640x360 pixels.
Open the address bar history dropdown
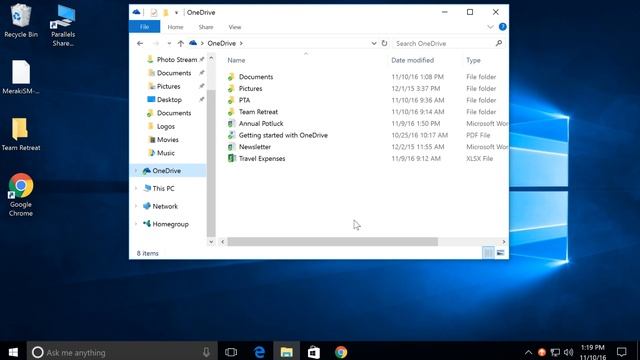[373, 43]
